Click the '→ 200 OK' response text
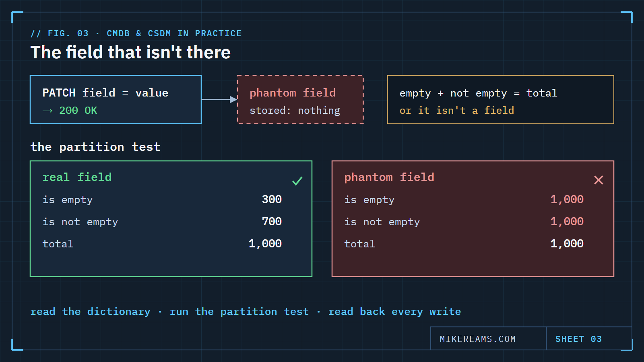 point(70,110)
